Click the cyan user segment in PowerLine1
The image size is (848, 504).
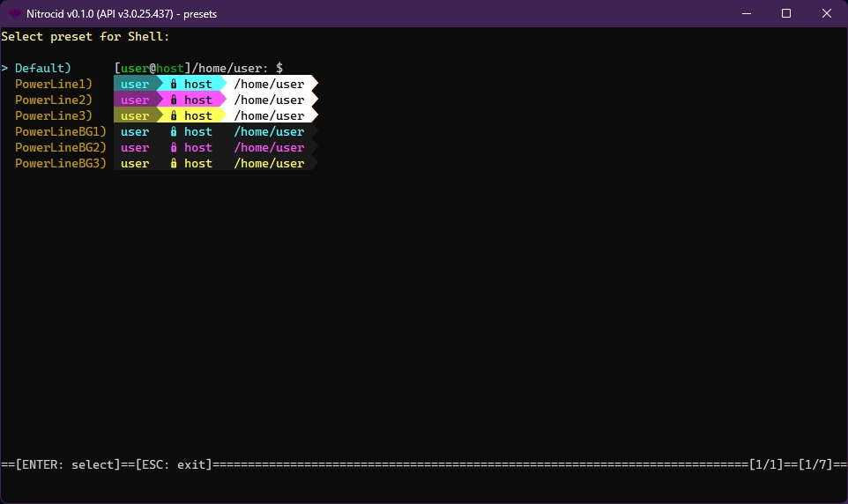135,85
